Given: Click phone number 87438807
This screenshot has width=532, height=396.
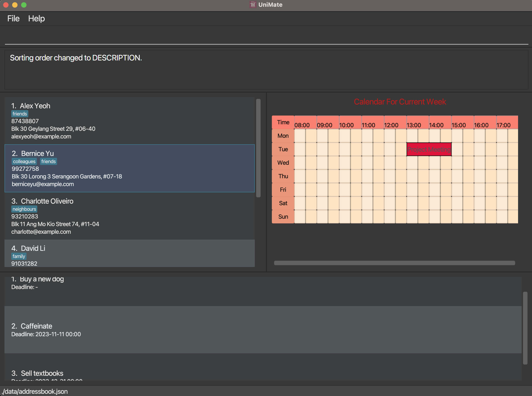Looking at the screenshot, I should 25,121.
